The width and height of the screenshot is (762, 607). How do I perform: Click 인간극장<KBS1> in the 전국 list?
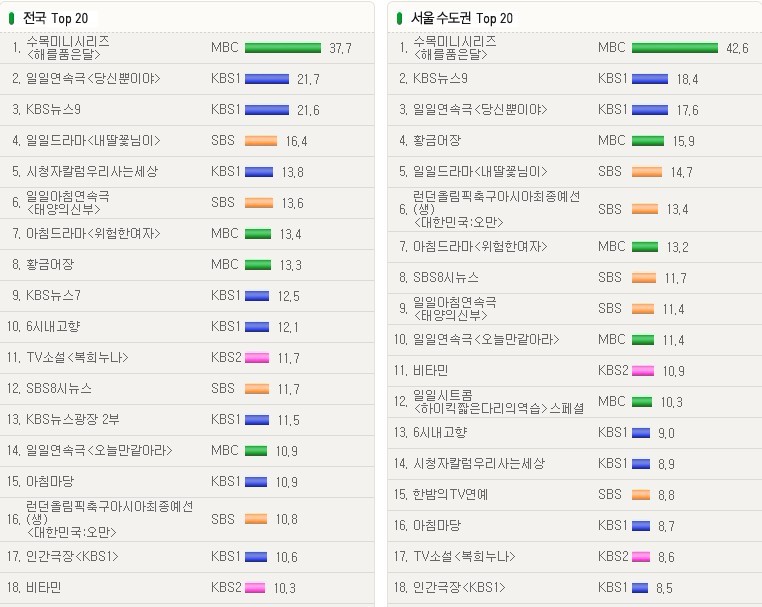tap(72, 556)
